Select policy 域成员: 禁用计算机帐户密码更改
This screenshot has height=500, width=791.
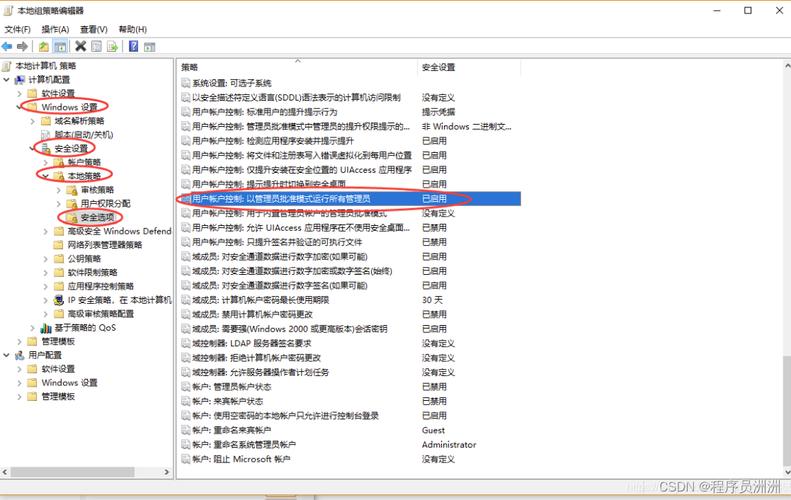tap(252, 314)
